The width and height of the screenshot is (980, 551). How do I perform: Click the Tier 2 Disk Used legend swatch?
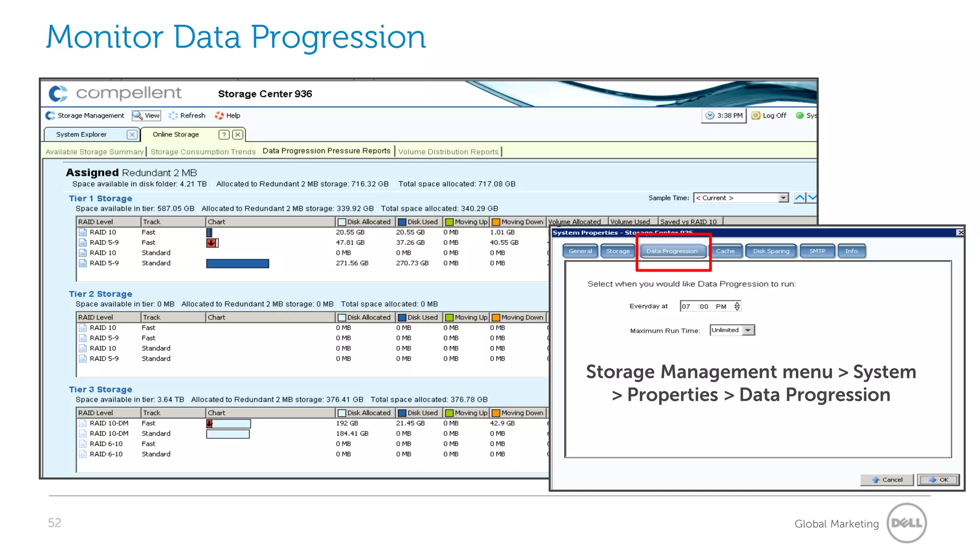(x=402, y=318)
